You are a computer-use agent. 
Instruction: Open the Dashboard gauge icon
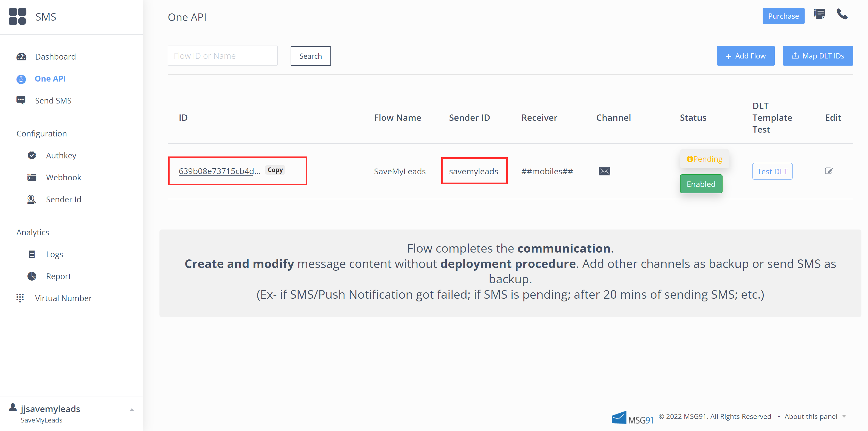point(21,57)
